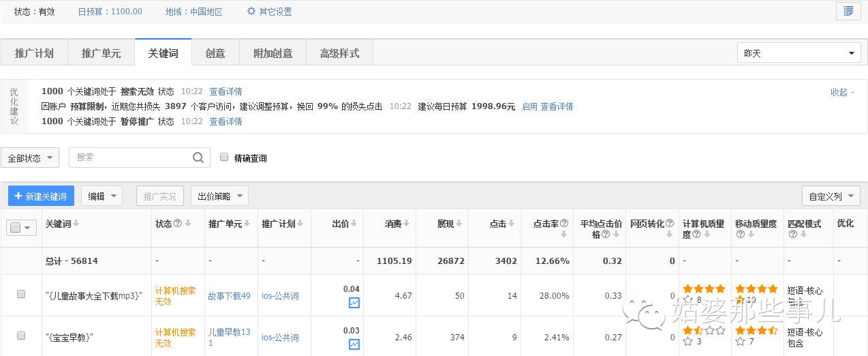Click the 新建关键词 button
Screen dimensions: 868x356
pos(41,196)
